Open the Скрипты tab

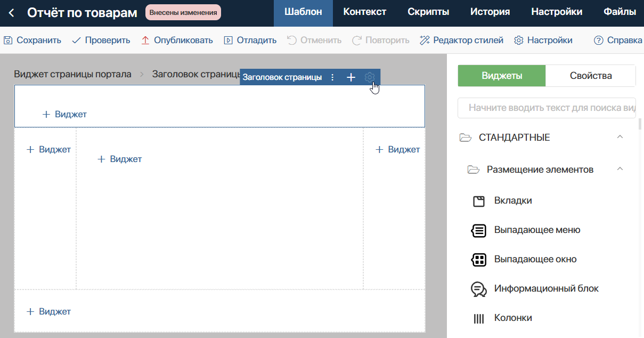coord(428,12)
